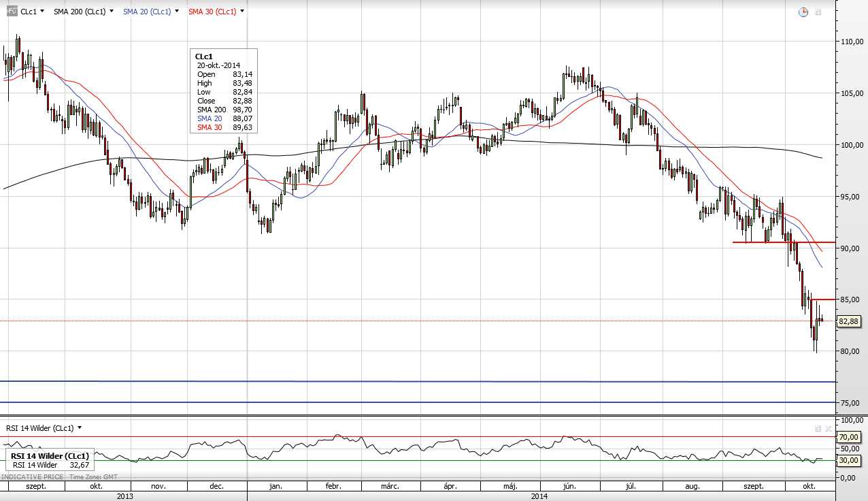Click the INDICATIVE PRICE status text

(x=32, y=477)
